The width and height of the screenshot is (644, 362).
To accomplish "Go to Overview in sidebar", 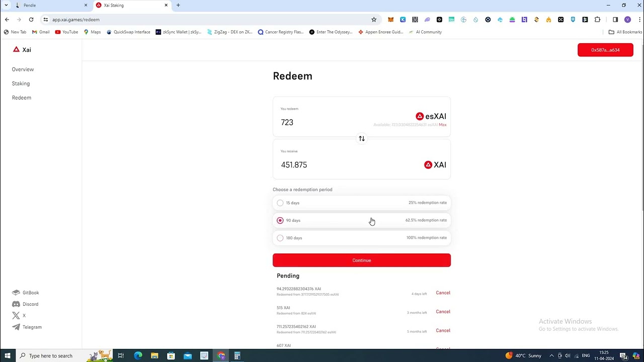I will 23,69.
